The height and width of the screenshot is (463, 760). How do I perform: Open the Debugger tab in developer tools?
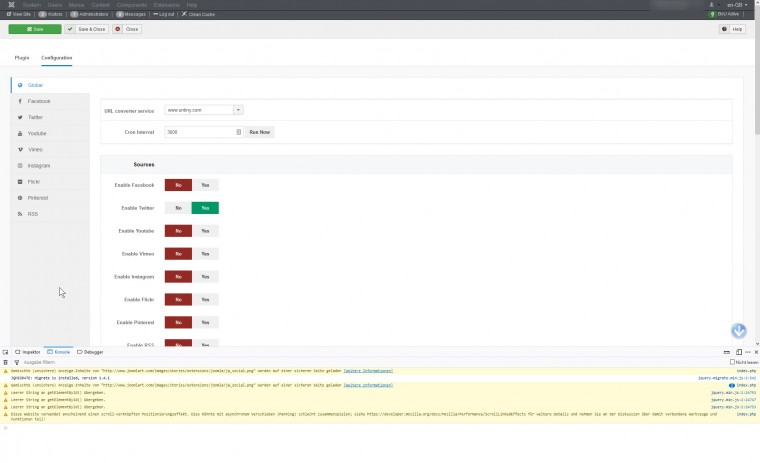click(x=90, y=352)
